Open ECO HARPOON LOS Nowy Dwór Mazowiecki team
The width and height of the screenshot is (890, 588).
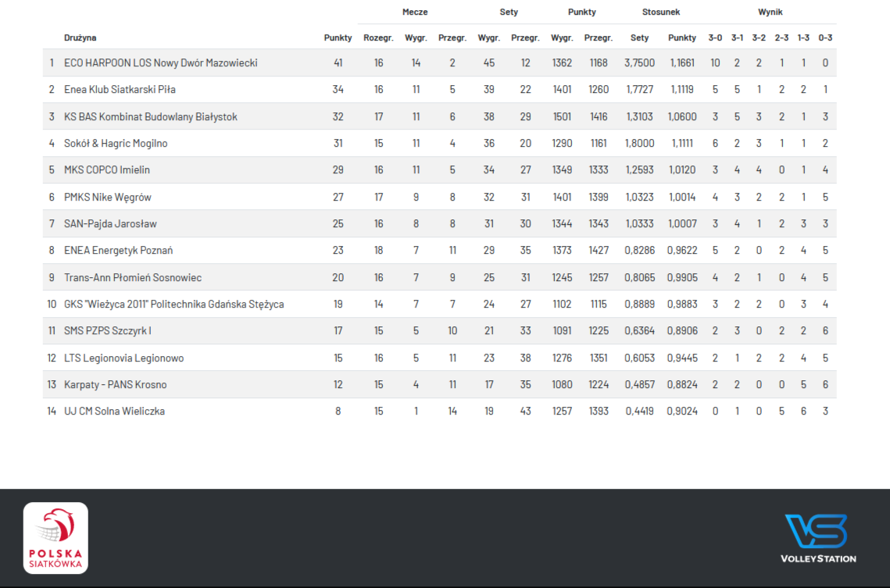tap(160, 63)
